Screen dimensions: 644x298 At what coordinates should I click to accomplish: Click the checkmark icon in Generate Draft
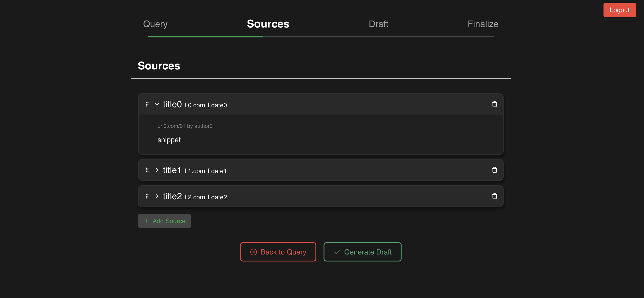tap(337, 252)
